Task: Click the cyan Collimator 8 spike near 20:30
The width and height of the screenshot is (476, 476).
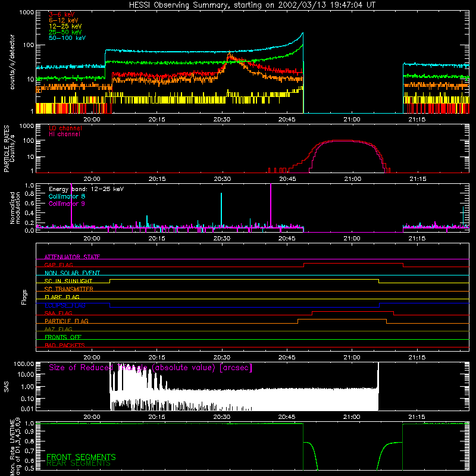Action: [221, 209]
